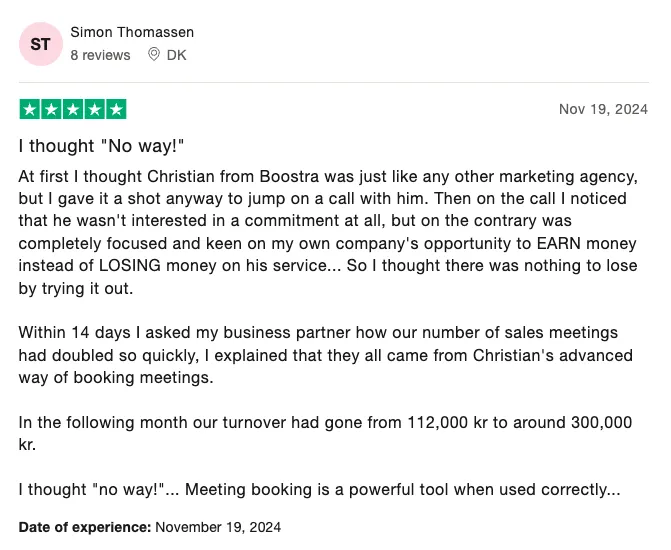Click the word "Boostra" in the review

click(x=289, y=176)
